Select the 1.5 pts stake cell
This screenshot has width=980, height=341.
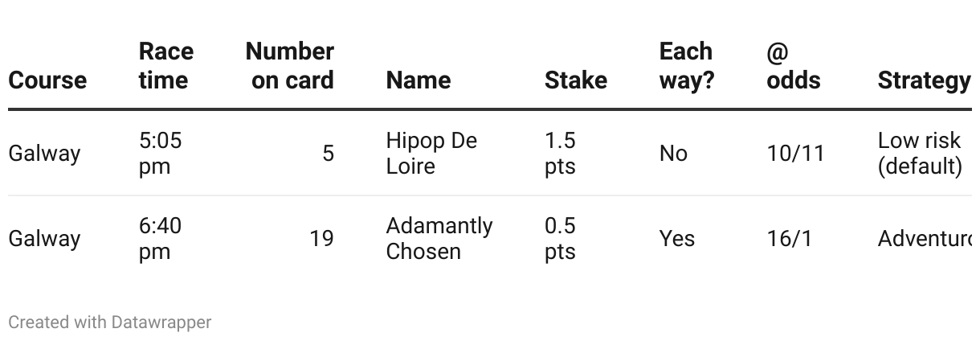pyautogui.click(x=561, y=153)
